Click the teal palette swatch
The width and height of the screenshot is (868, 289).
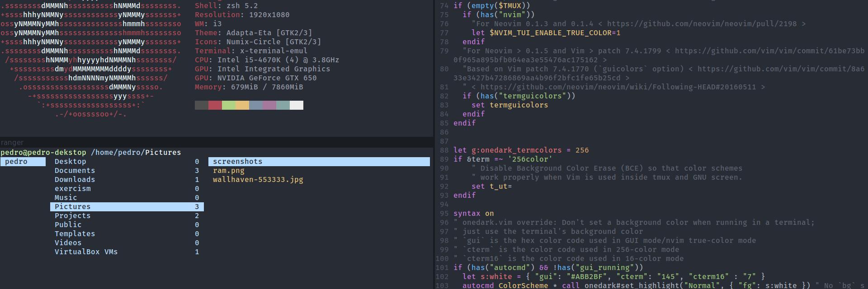tap(283, 105)
